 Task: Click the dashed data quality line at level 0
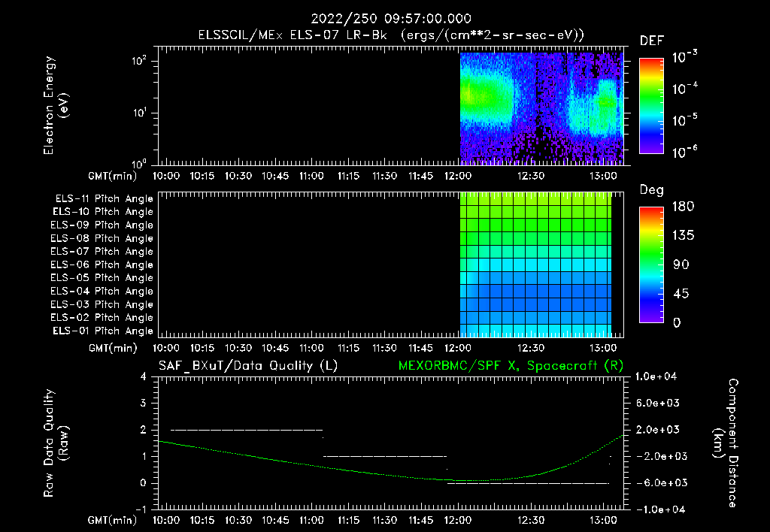pyautogui.click(x=529, y=483)
